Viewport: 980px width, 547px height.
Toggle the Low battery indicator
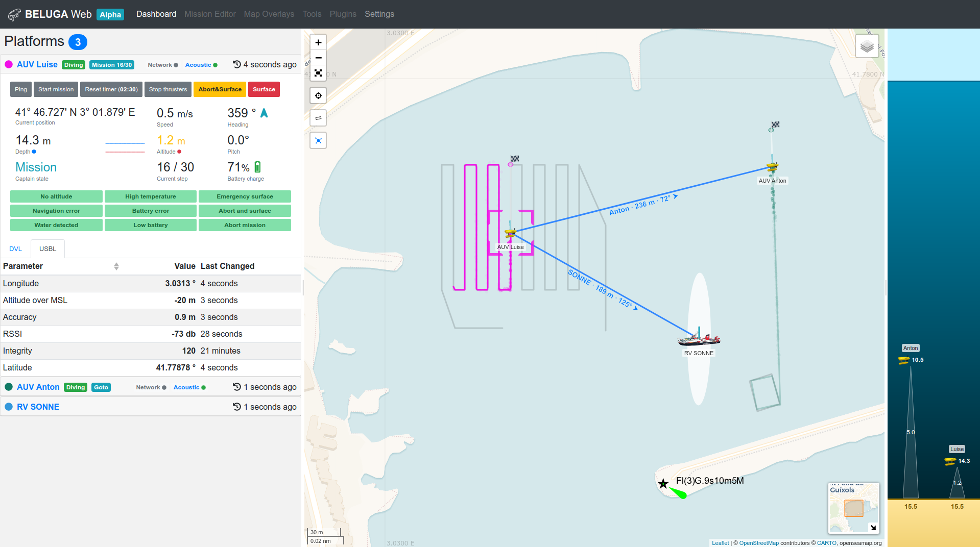pos(150,225)
